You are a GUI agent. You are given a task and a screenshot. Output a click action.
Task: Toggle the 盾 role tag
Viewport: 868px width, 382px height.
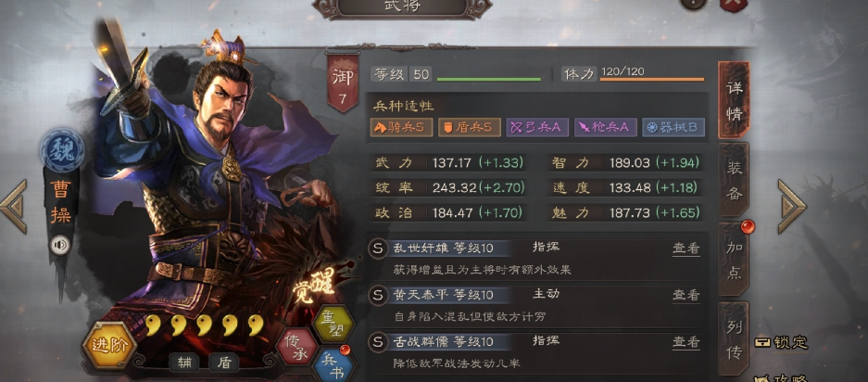click(x=224, y=362)
